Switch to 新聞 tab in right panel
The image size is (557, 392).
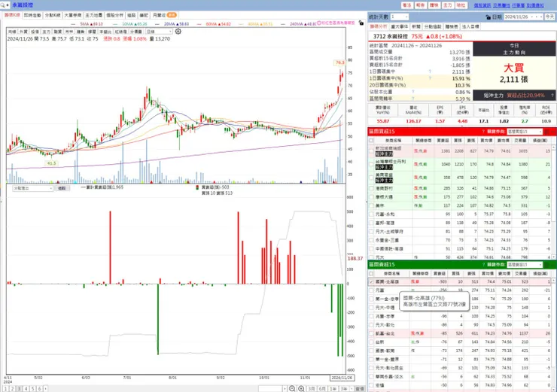click(x=416, y=26)
